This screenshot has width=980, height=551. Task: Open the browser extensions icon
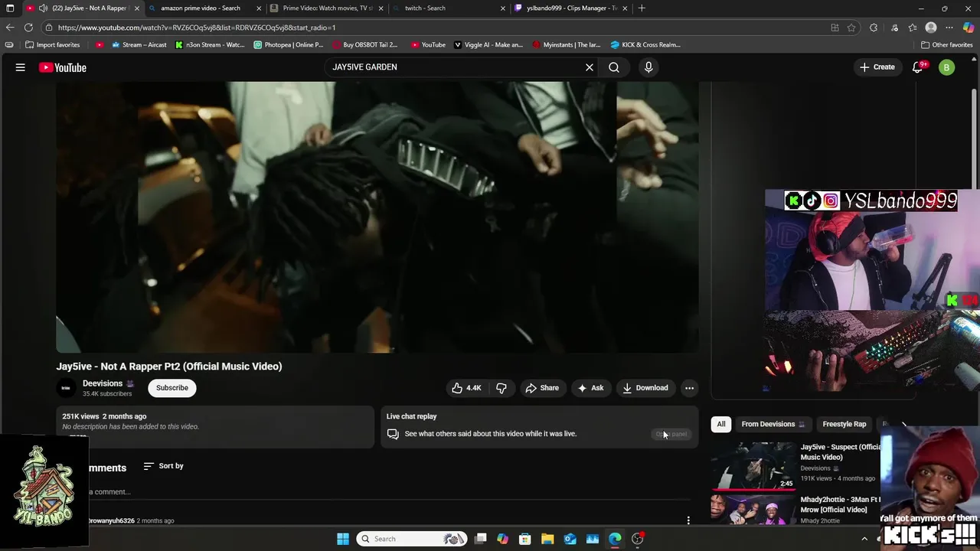tap(874, 28)
